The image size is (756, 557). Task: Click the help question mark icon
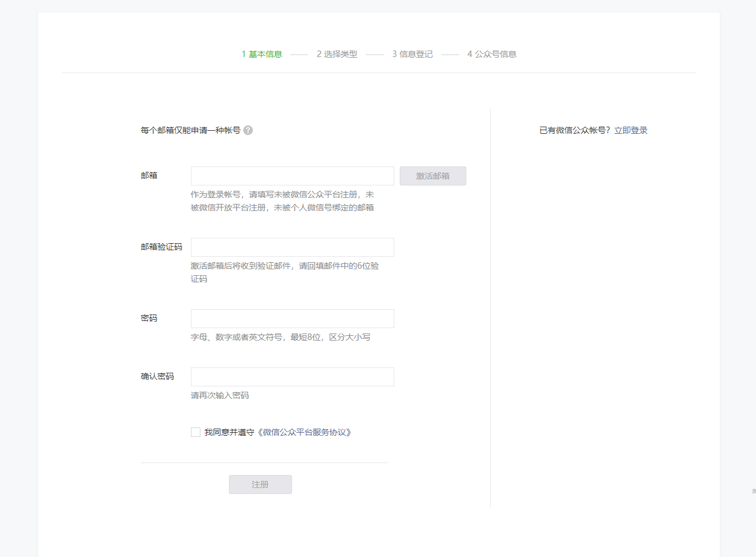click(248, 130)
